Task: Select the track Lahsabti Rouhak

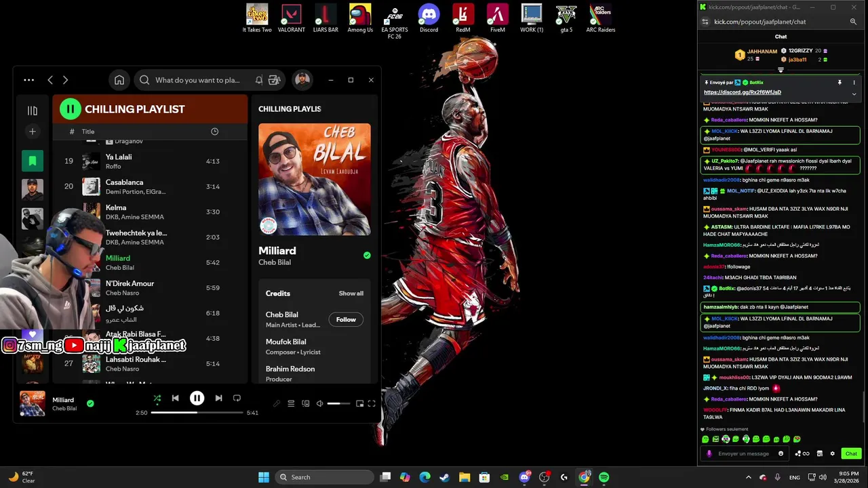Action: tap(150, 363)
